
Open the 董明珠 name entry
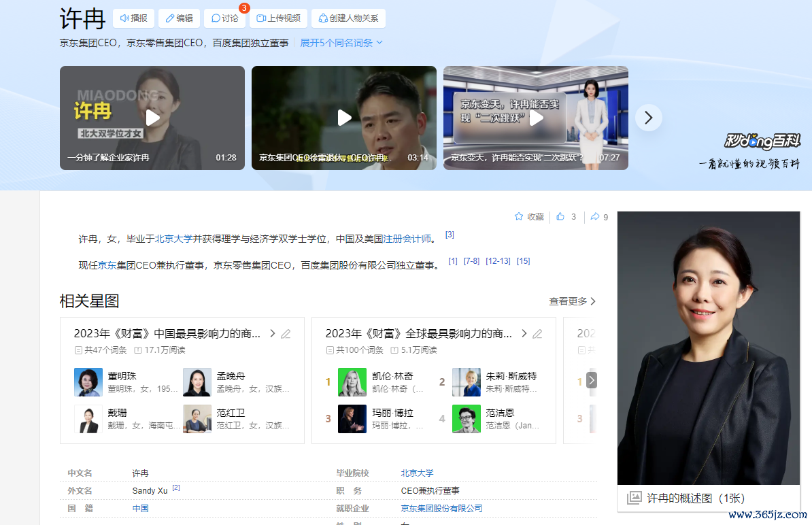pos(122,376)
